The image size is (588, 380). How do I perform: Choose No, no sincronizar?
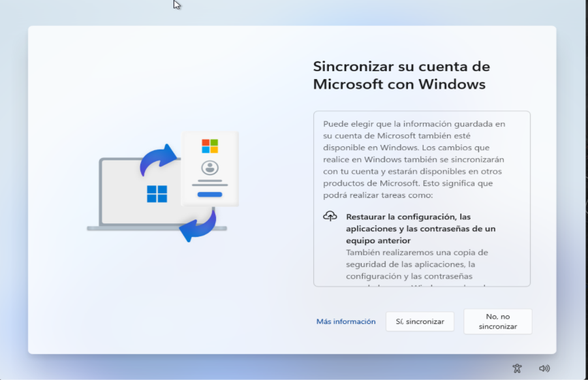(497, 321)
